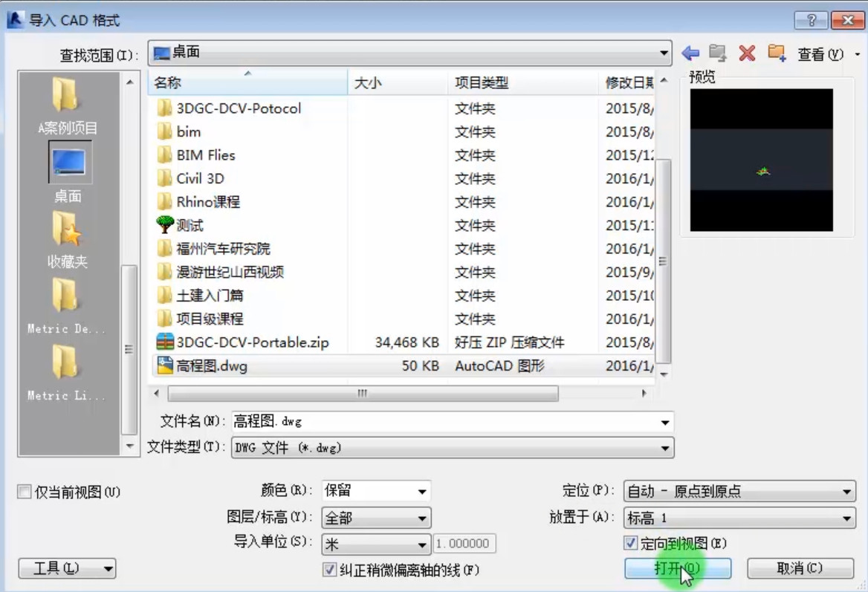Click the places bar scroll up arrow
Screen dimensions: 868x592
(x=129, y=82)
